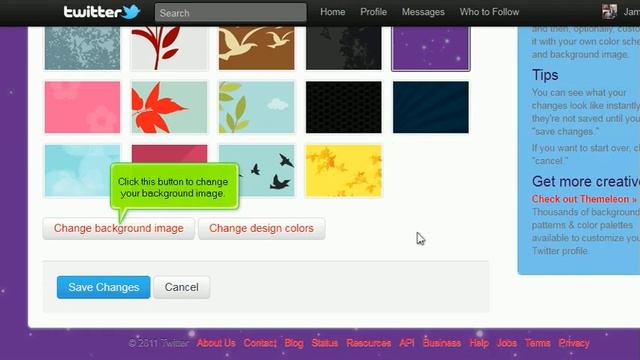Cancel the design changes

(x=182, y=287)
